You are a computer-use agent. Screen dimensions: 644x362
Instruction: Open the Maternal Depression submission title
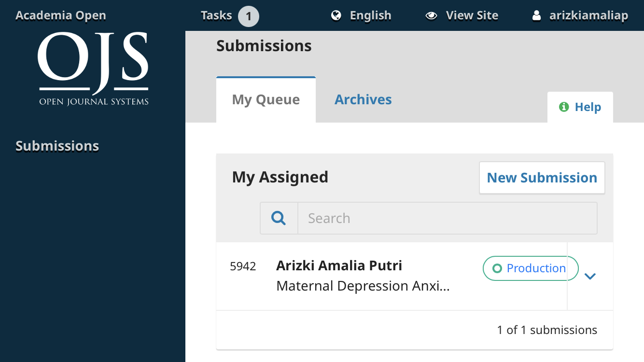point(363,286)
